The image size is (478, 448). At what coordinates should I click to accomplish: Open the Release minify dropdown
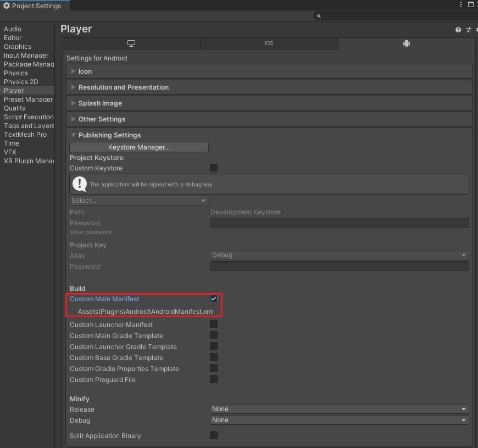click(338, 409)
